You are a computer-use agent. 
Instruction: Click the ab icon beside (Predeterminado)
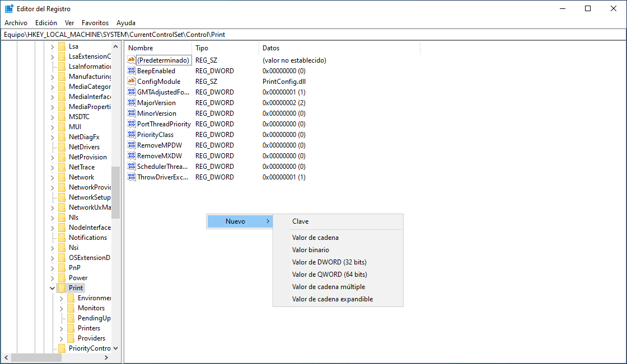coord(131,60)
